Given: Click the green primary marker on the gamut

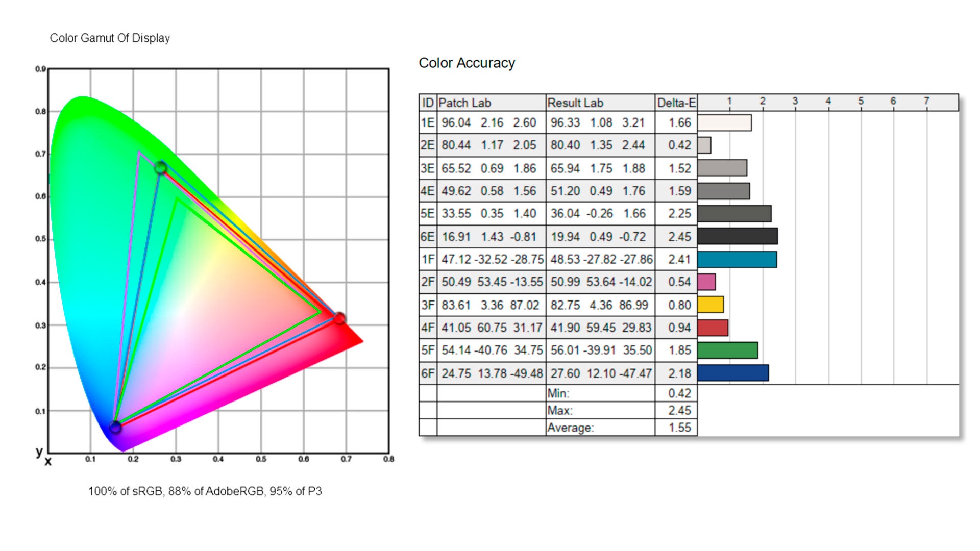Looking at the screenshot, I should click(161, 167).
